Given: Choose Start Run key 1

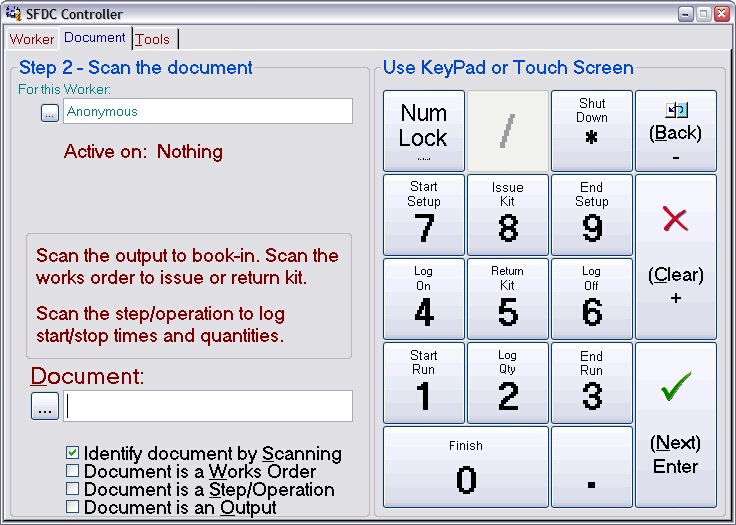Looking at the screenshot, I should 424,383.
